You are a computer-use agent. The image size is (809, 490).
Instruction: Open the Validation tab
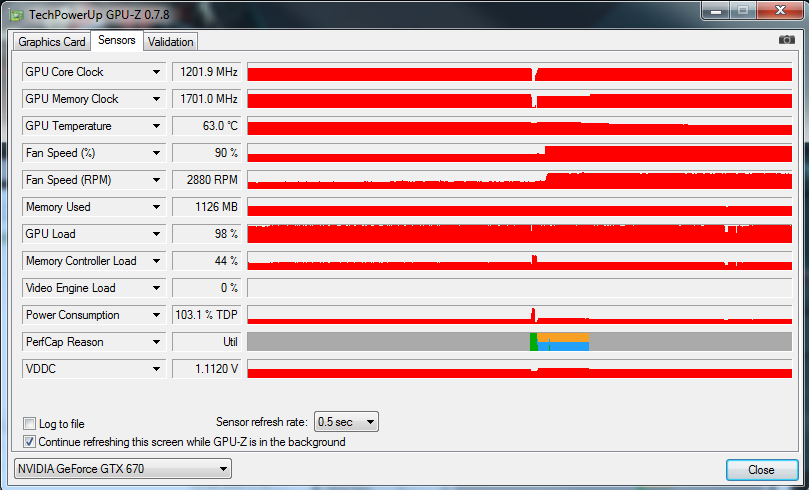tap(170, 42)
